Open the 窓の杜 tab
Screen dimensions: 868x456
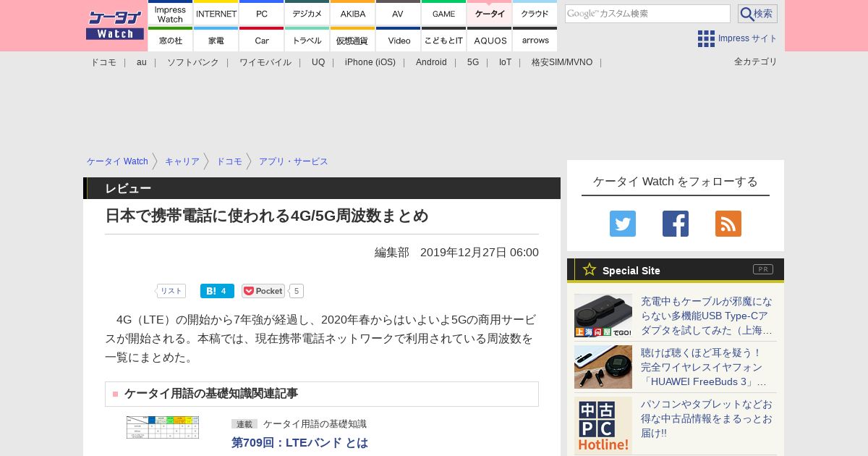(x=170, y=40)
